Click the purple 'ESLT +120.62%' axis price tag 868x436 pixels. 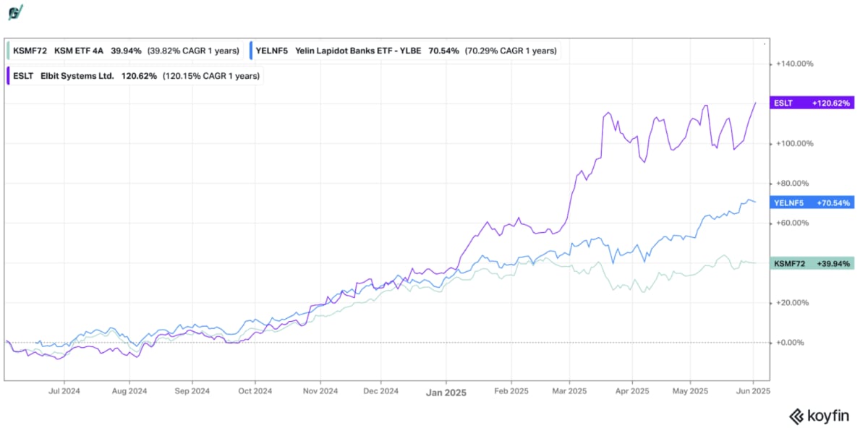[x=812, y=103]
